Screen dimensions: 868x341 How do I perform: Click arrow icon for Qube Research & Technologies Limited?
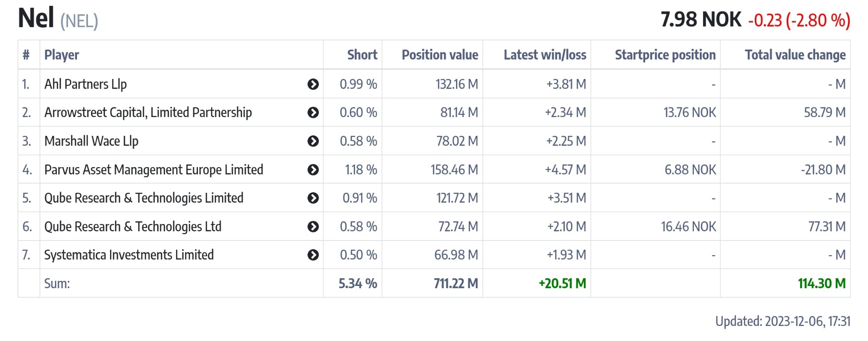(x=313, y=198)
